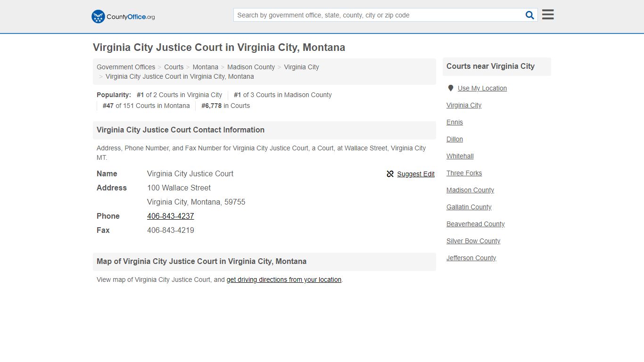The width and height of the screenshot is (644, 362).
Task: Call phone number 406-843-4237
Action: click(171, 216)
